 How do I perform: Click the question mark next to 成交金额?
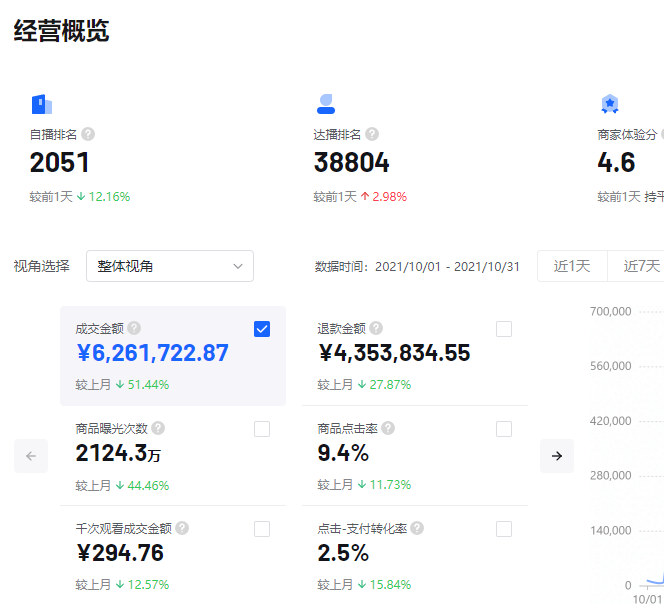(134, 328)
